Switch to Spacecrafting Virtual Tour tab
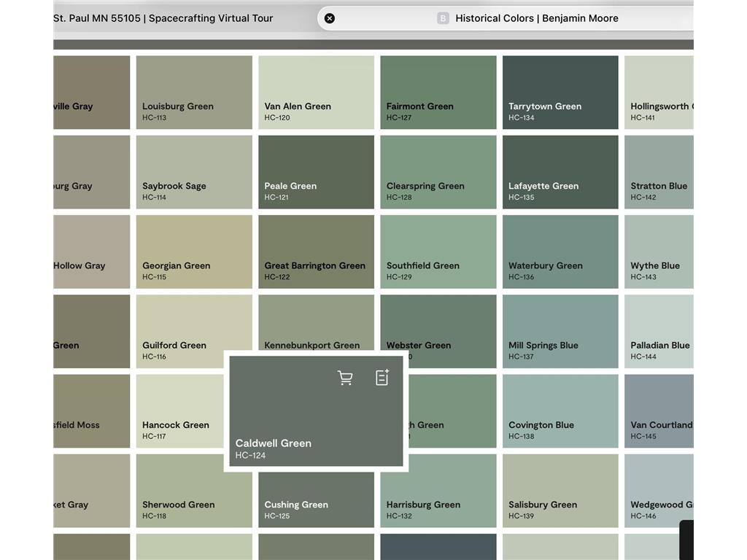Image resolution: width=747 pixels, height=560 pixels. pos(163,18)
